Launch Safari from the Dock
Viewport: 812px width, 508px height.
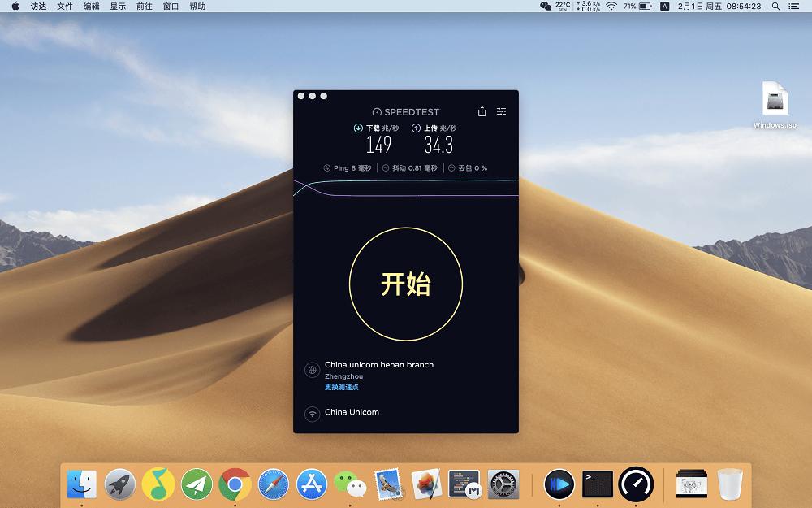point(274,484)
